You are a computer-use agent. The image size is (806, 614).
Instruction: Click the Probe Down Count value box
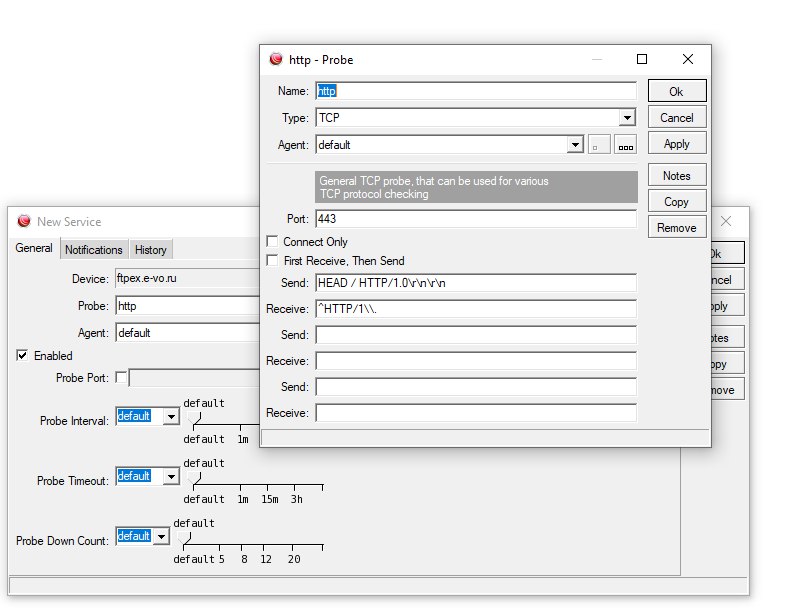click(135, 536)
